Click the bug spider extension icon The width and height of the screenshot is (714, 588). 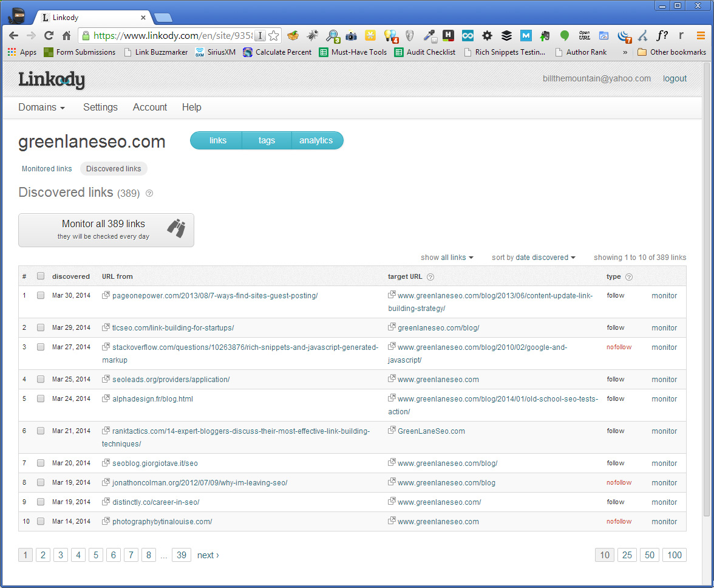[x=312, y=35]
